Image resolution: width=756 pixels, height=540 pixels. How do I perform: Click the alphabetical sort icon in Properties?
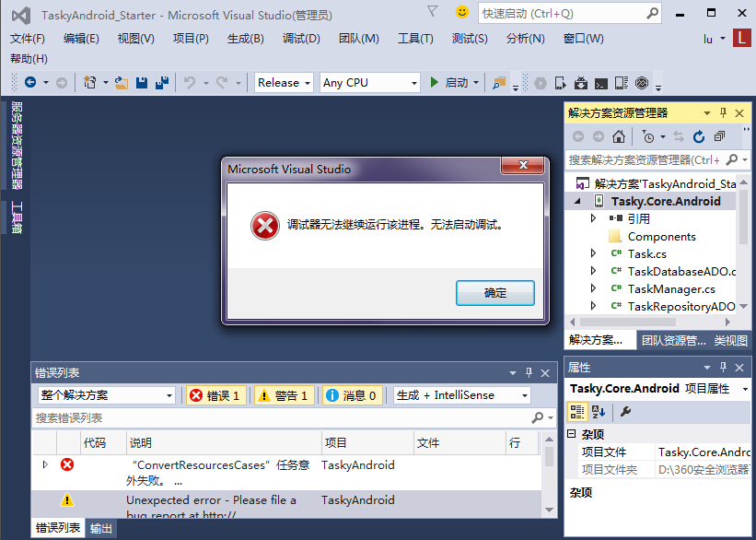pos(599,412)
